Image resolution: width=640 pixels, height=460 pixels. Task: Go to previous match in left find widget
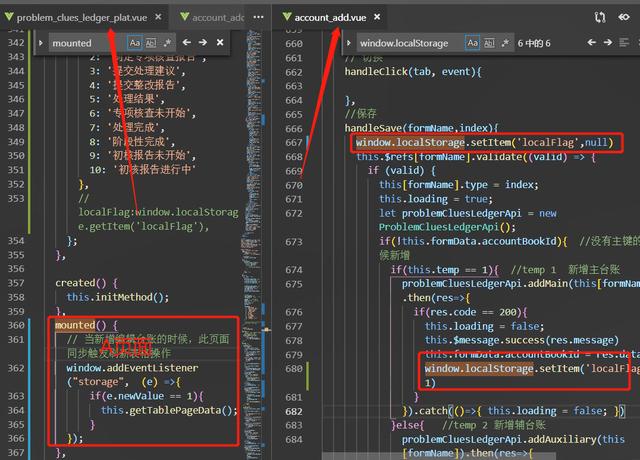tap(187, 42)
